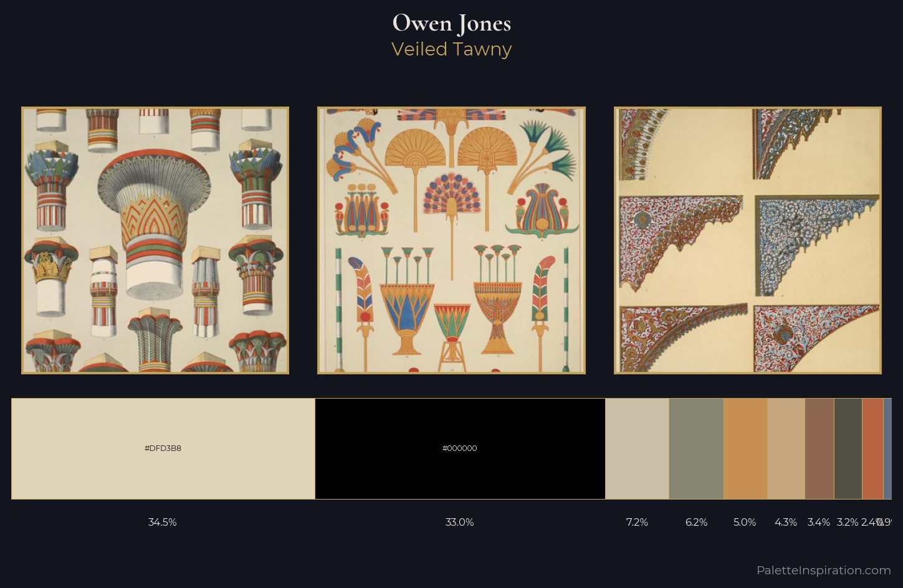Pick the gray-olive 6.2% swatch
Viewport: 903px width, 588px height.
tap(696, 448)
